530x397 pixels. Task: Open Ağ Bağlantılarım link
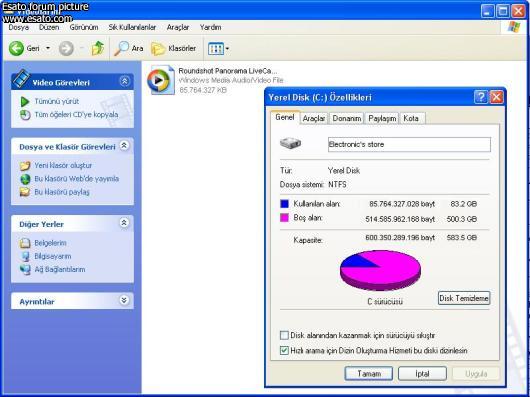(x=60, y=269)
